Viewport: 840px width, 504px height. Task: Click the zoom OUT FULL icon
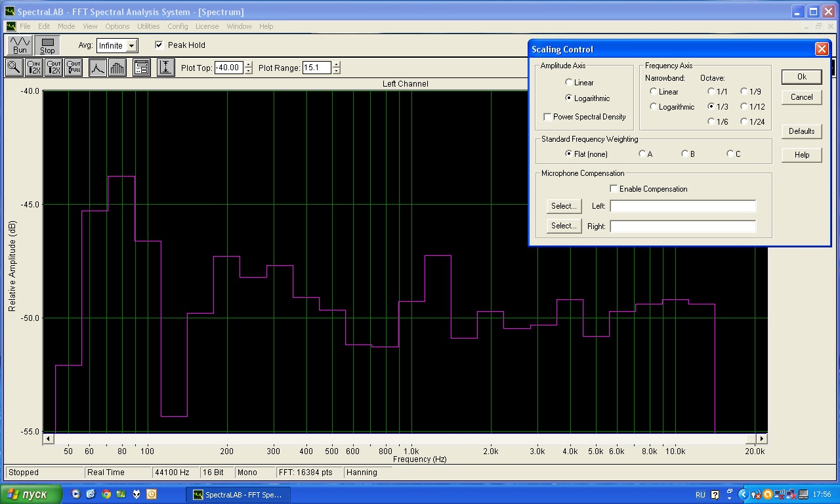(73, 68)
